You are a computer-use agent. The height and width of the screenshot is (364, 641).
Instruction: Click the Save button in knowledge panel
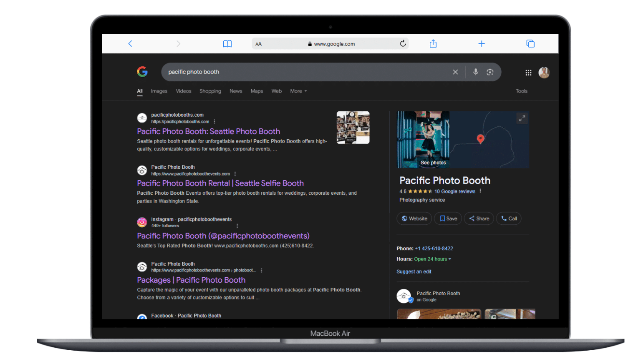[448, 218]
